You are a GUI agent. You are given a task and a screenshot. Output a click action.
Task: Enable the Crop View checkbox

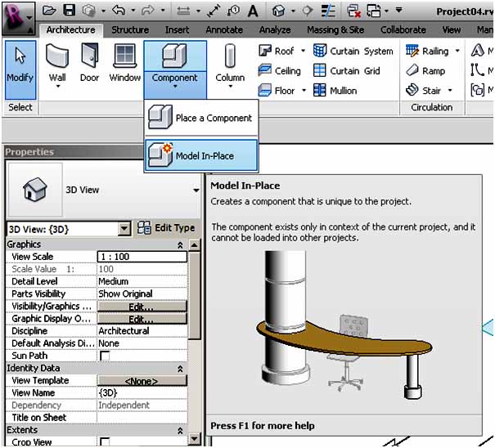(104, 442)
